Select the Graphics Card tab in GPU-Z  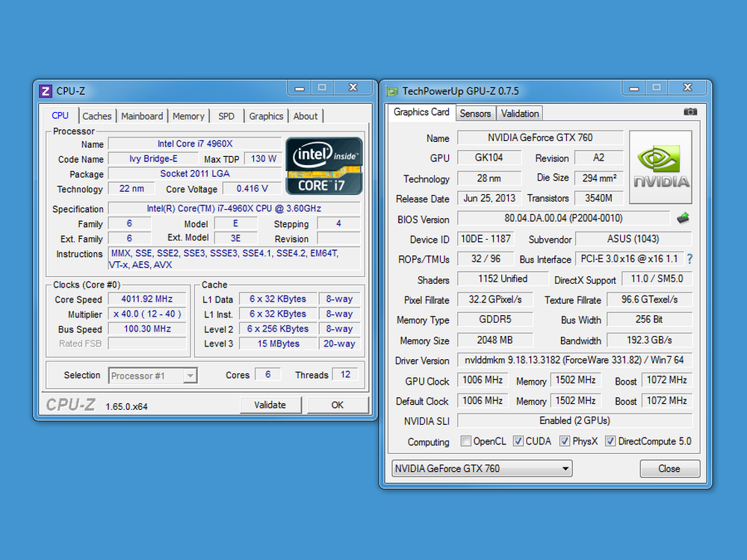(x=421, y=112)
